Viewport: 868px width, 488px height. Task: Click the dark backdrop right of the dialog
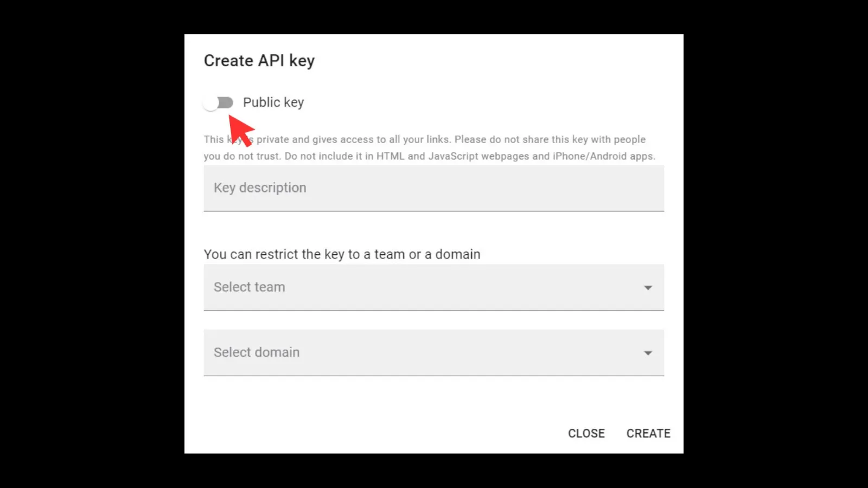[x=776, y=244]
